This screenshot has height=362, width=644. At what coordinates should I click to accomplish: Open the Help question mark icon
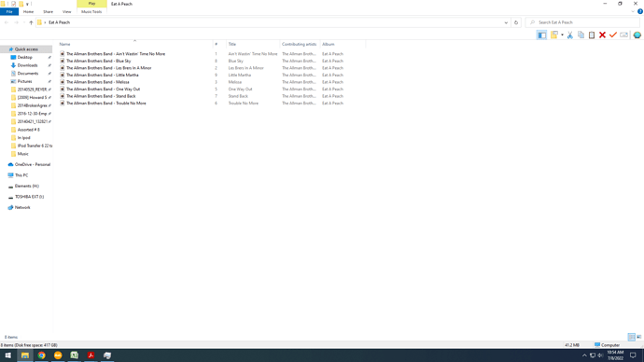(x=640, y=11)
